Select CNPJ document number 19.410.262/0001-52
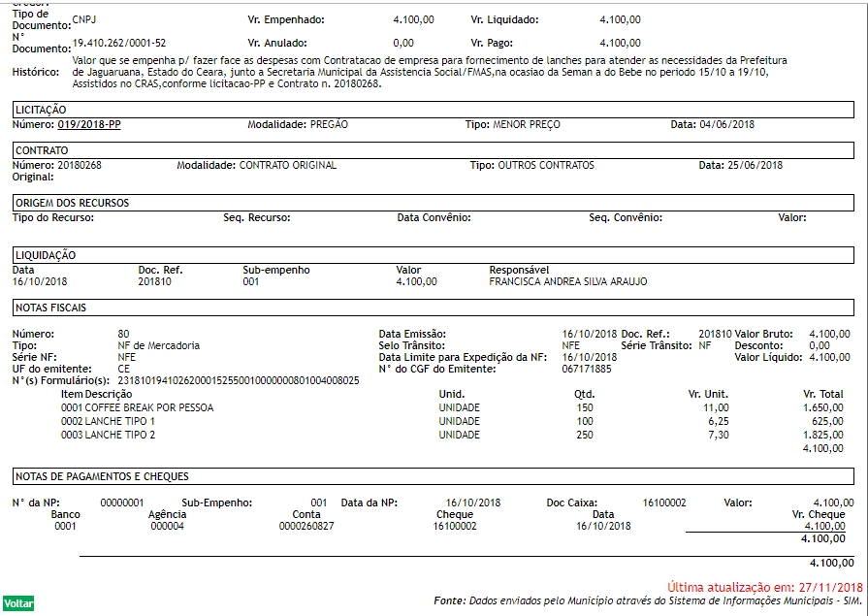Viewport: 868px width, 616px height. pyautogui.click(x=119, y=43)
